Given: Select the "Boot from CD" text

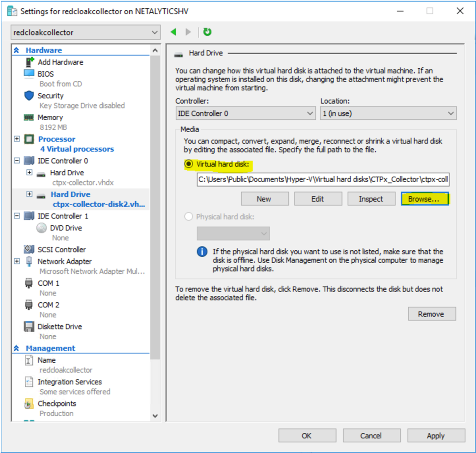Looking at the screenshot, I should point(61,84).
